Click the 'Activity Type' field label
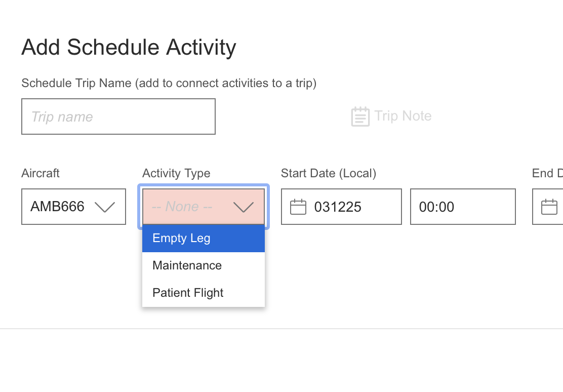This screenshot has height=392, width=563. (x=176, y=173)
